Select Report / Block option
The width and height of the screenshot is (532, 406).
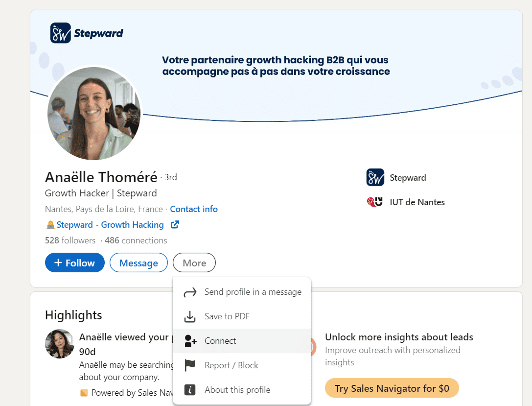coord(242,365)
